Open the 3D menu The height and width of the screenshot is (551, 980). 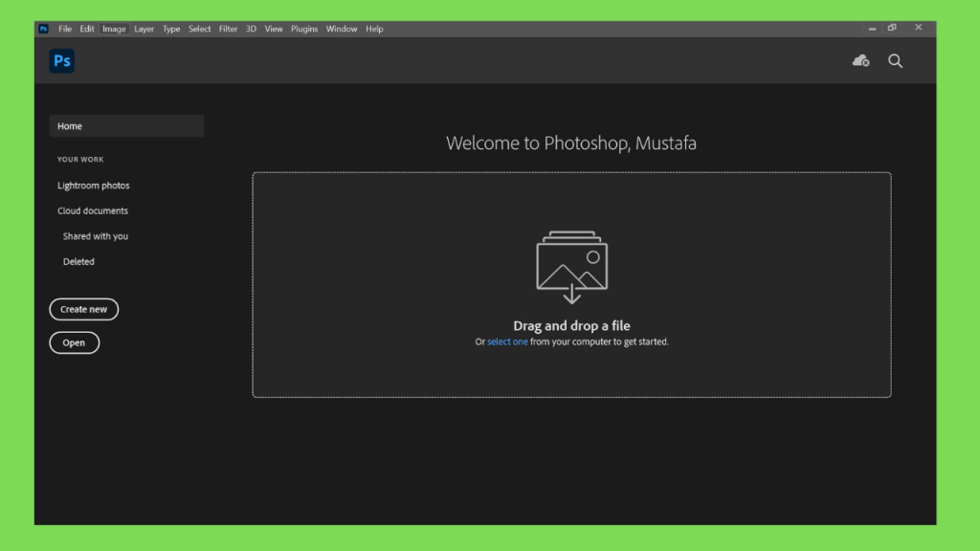pyautogui.click(x=252, y=29)
